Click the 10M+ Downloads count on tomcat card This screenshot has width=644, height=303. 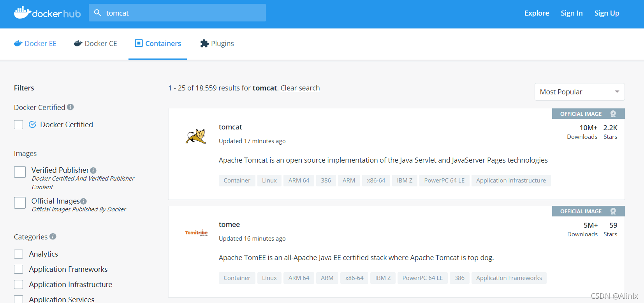[x=582, y=132]
